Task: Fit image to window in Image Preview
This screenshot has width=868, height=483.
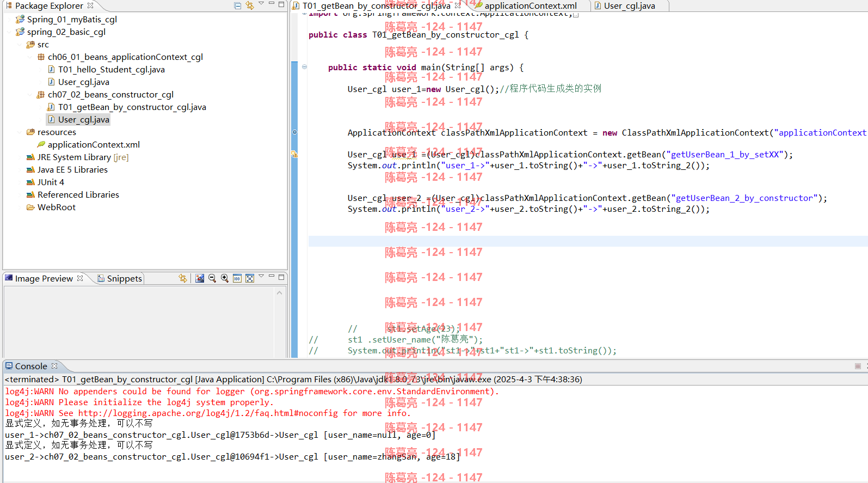Action: [x=250, y=278]
